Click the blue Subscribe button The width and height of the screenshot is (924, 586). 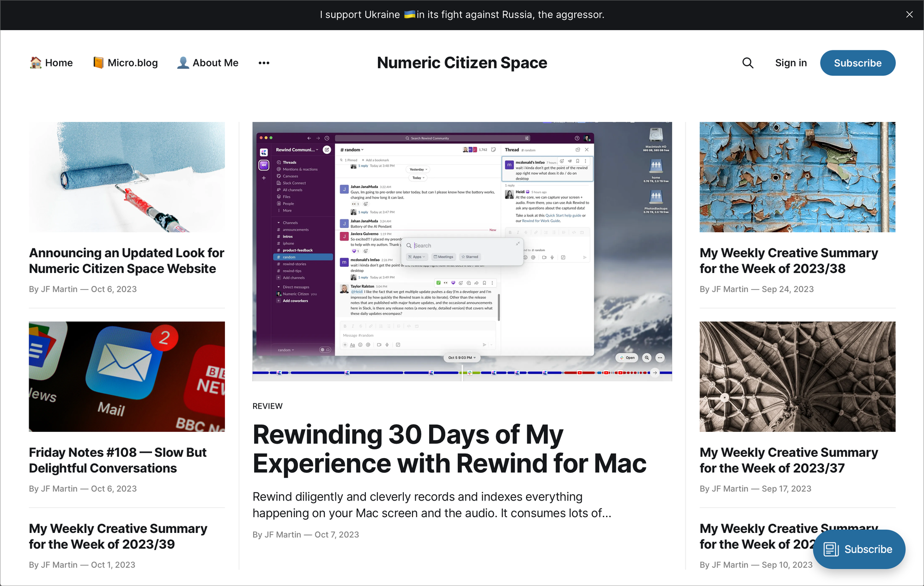click(857, 63)
